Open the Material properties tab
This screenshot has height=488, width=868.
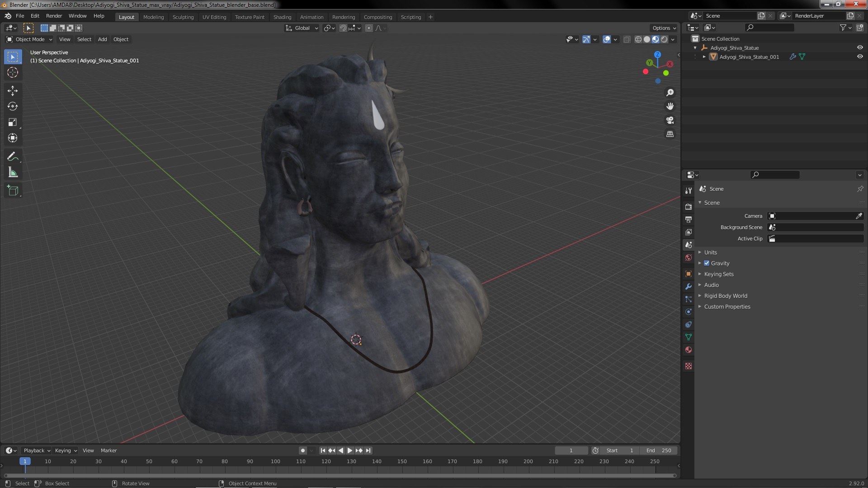[689, 350]
